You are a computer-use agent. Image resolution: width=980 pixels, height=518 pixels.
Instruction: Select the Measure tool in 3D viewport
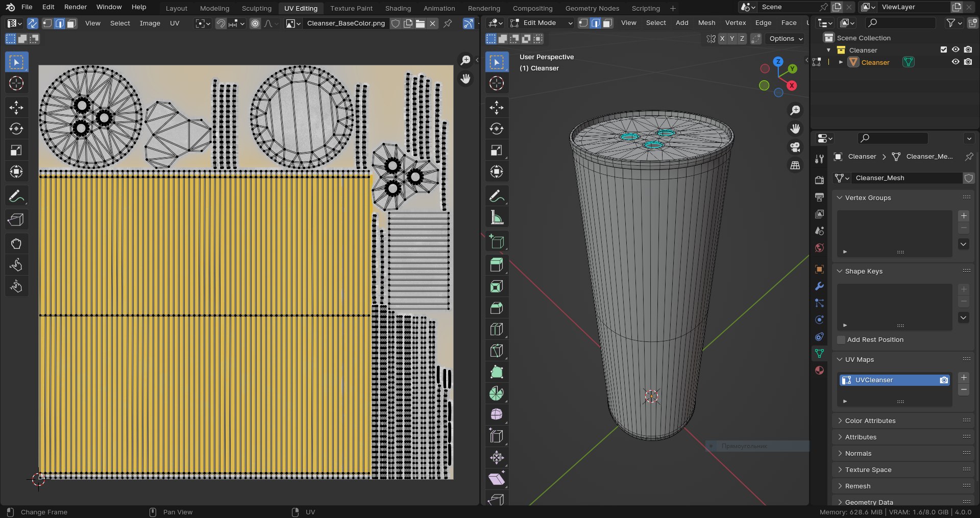point(497,217)
